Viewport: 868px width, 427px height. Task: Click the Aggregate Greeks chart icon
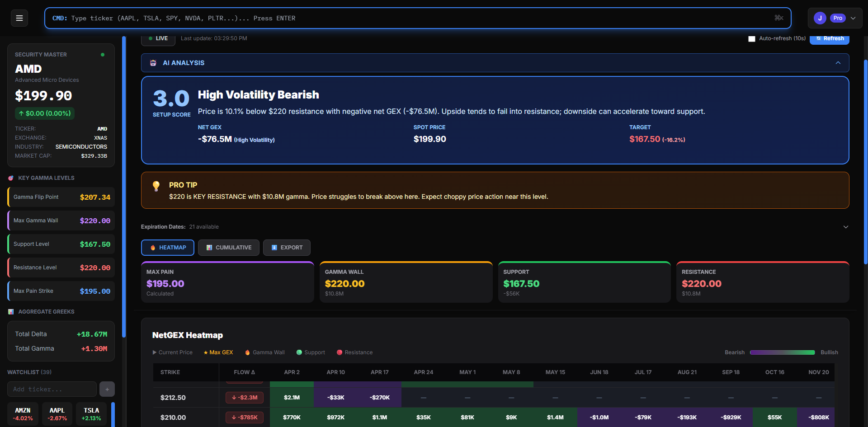10,311
